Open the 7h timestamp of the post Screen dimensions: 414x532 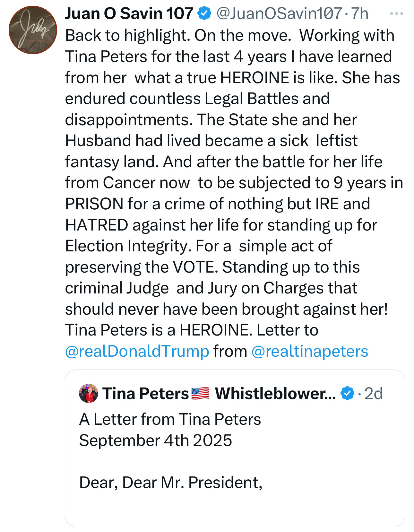click(360, 13)
